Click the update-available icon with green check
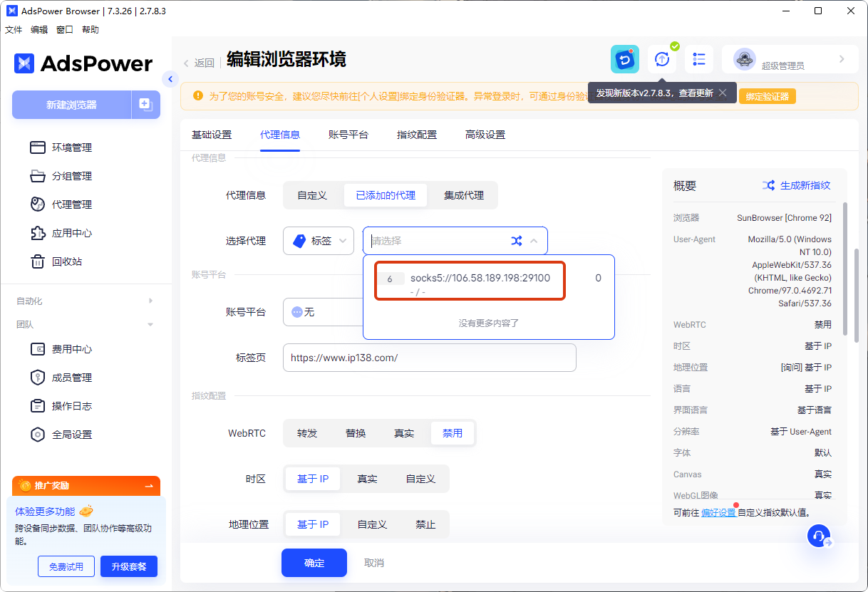Screen dimensions: 868x592 pyautogui.click(x=662, y=59)
